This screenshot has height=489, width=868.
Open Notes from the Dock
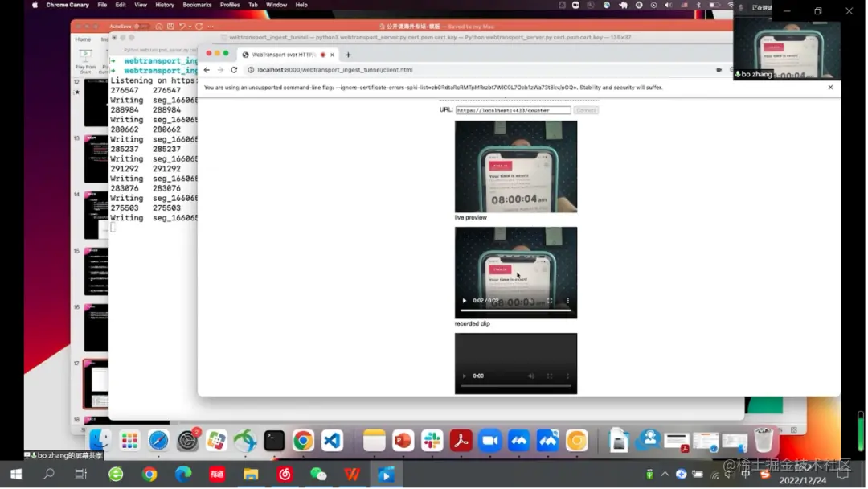pos(375,441)
